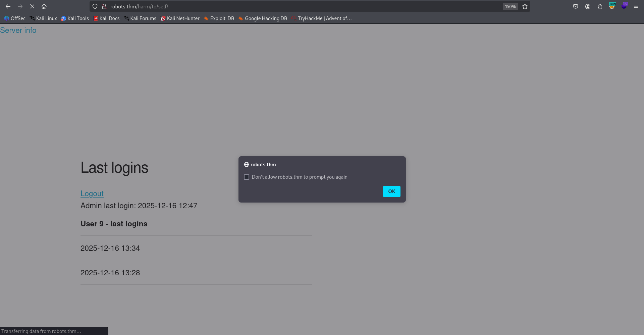The width and height of the screenshot is (644, 335).
Task: Check 'Don't allow robots.thm to prompt you again'
Action: [x=247, y=177]
